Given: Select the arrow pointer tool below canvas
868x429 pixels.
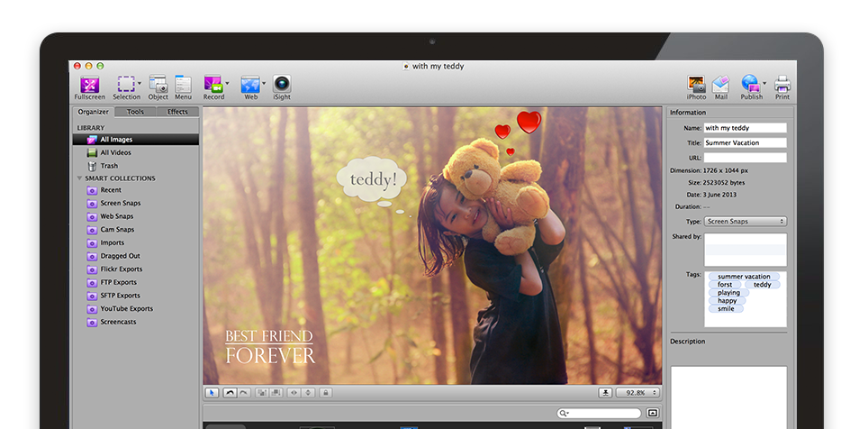Looking at the screenshot, I should tap(212, 393).
